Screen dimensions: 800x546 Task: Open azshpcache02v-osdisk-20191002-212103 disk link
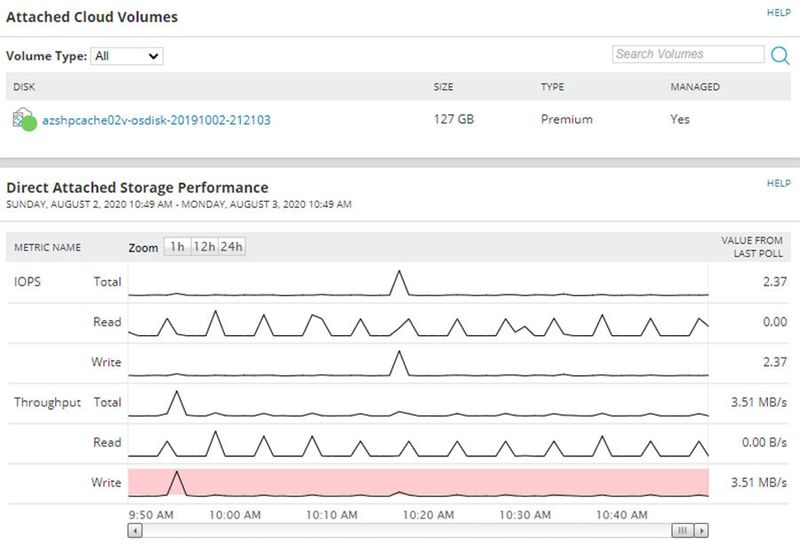pos(156,120)
